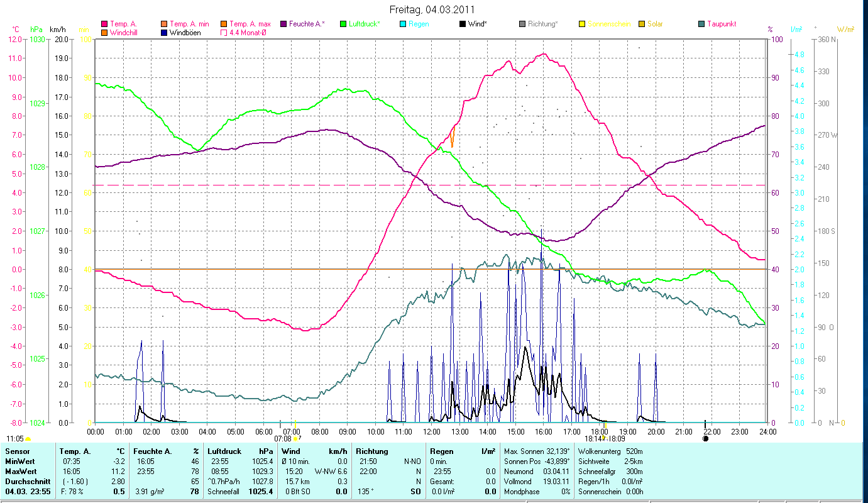
Task: Click the gray Richtung* legend swatch
Action: point(522,24)
